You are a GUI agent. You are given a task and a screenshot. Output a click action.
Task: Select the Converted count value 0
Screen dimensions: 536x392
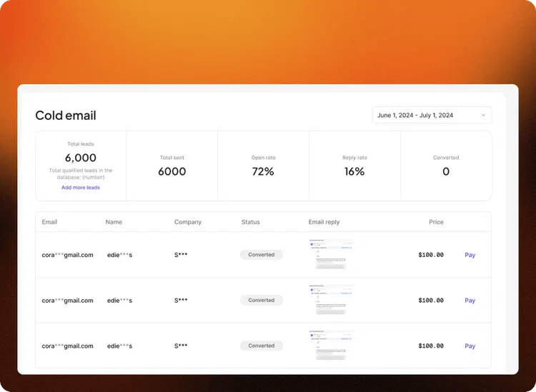[x=446, y=171]
